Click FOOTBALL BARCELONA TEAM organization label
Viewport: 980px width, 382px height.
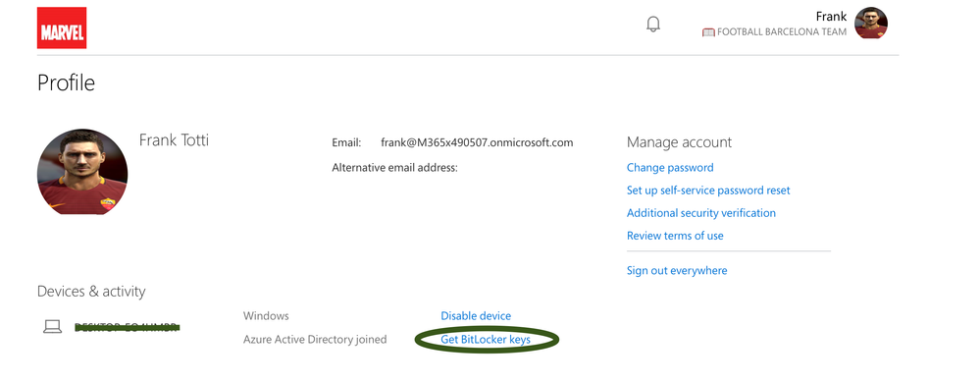tap(782, 31)
